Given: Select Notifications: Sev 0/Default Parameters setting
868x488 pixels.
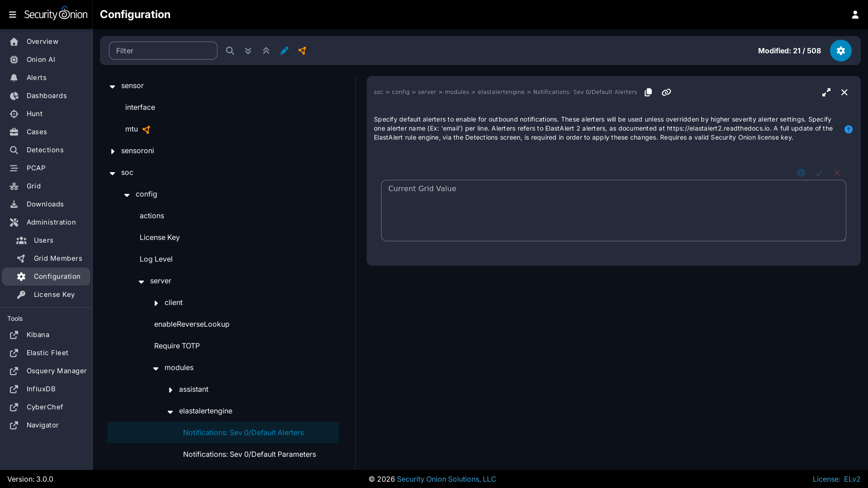Looking at the screenshot, I should coord(249,454).
